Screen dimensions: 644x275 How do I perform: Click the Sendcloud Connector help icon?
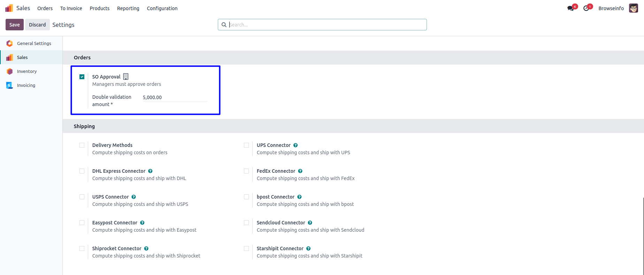[x=310, y=223]
